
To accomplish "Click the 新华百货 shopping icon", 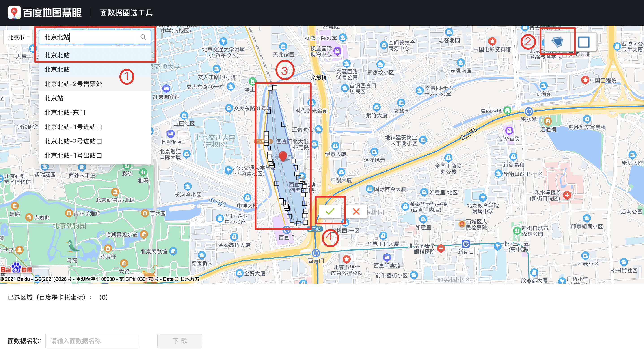I will 509,130.
